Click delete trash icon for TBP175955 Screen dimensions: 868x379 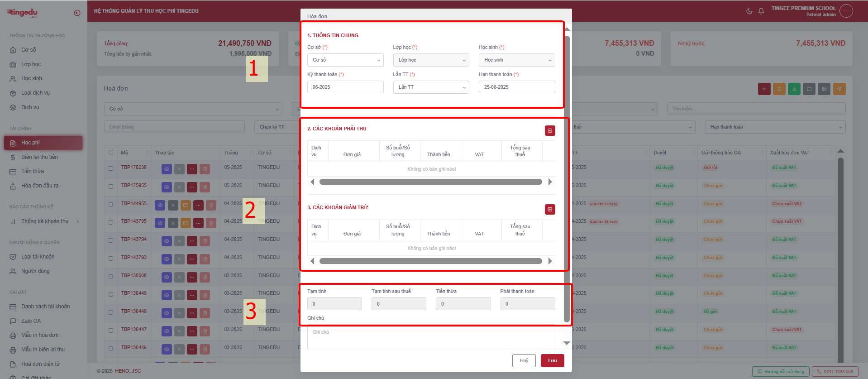[205, 187]
